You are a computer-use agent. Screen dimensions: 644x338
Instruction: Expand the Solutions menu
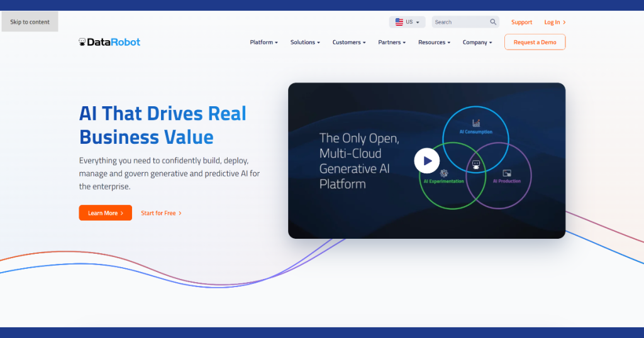305,42
